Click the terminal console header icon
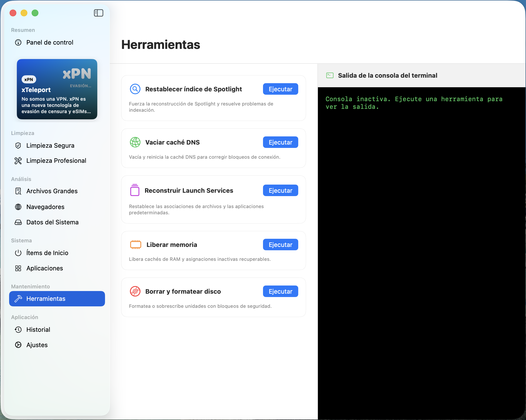Image resolution: width=526 pixels, height=420 pixels. (x=330, y=75)
